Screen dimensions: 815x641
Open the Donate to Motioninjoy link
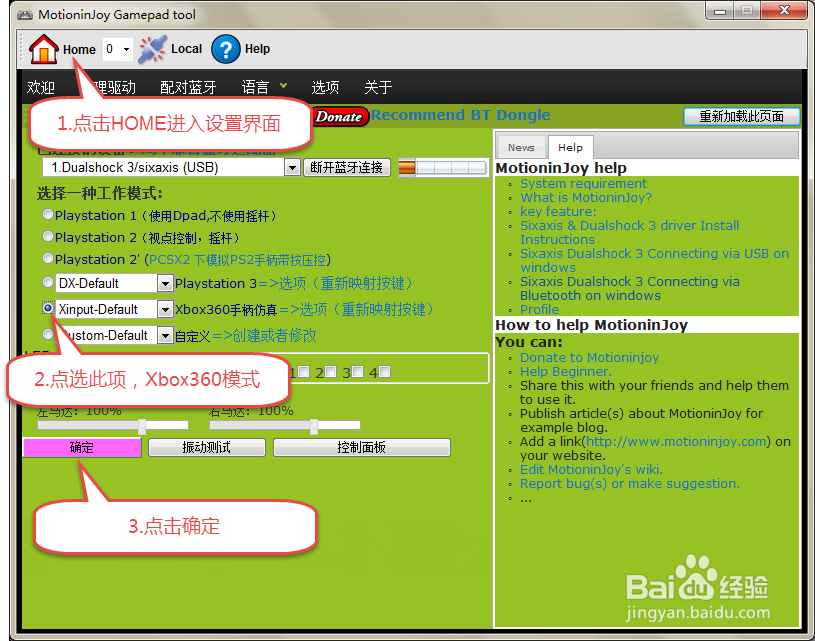click(589, 358)
